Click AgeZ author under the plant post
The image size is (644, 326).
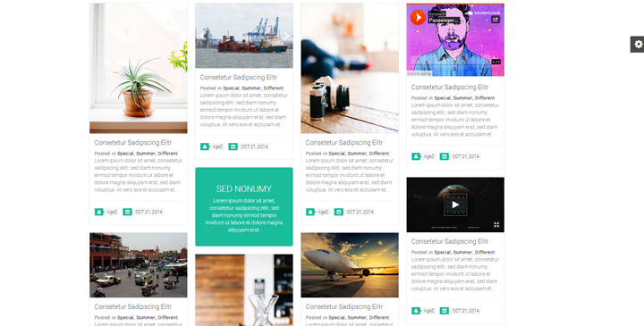coord(112,212)
